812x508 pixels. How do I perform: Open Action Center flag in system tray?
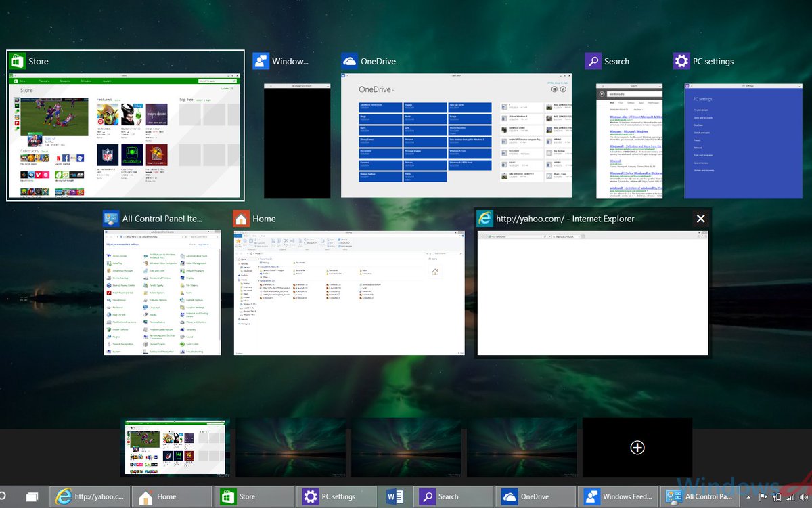(764, 497)
